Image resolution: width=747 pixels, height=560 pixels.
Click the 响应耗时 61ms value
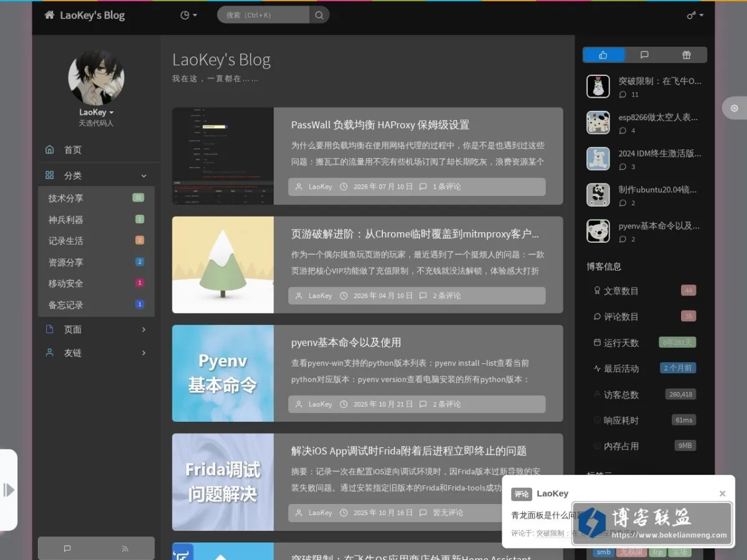pyautogui.click(x=684, y=420)
